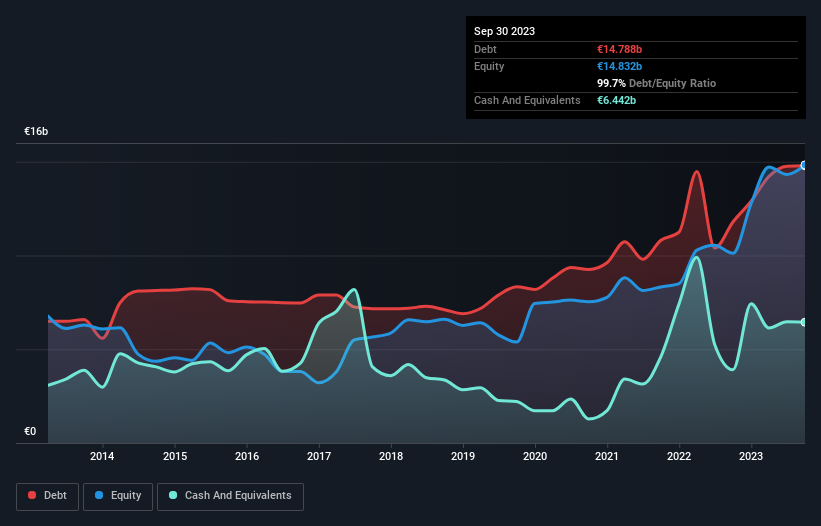Click the €16b y-axis label
The height and width of the screenshot is (526, 821).
coord(36,131)
